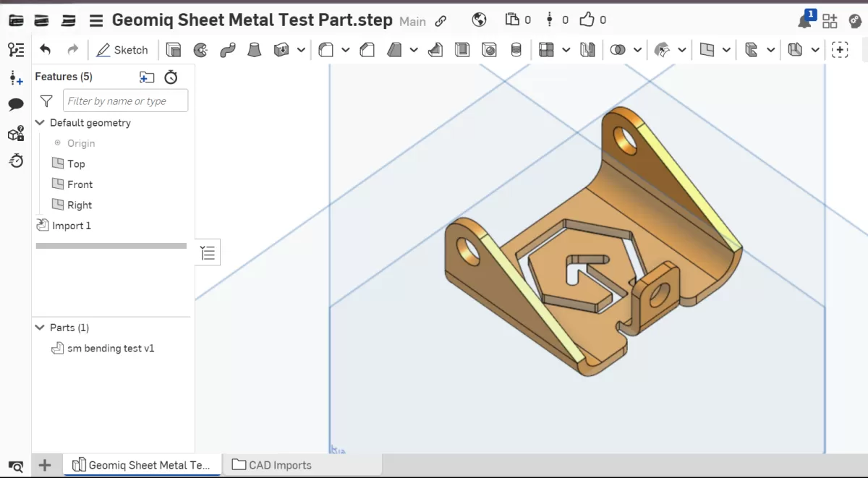The image size is (868, 478).
Task: Select the cylinder thread tool icon
Action: (x=516, y=50)
